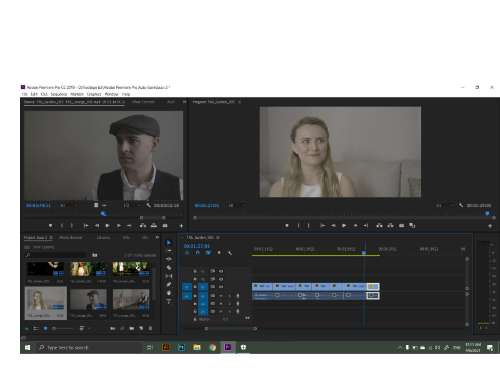500x375 pixels.
Task: Expand Source panel tab overflow arrows
Action: click(184, 102)
